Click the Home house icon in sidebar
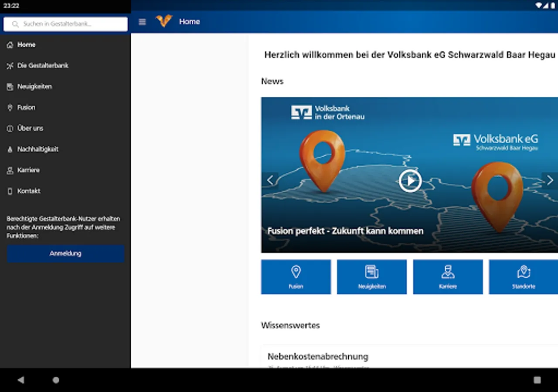 point(10,45)
